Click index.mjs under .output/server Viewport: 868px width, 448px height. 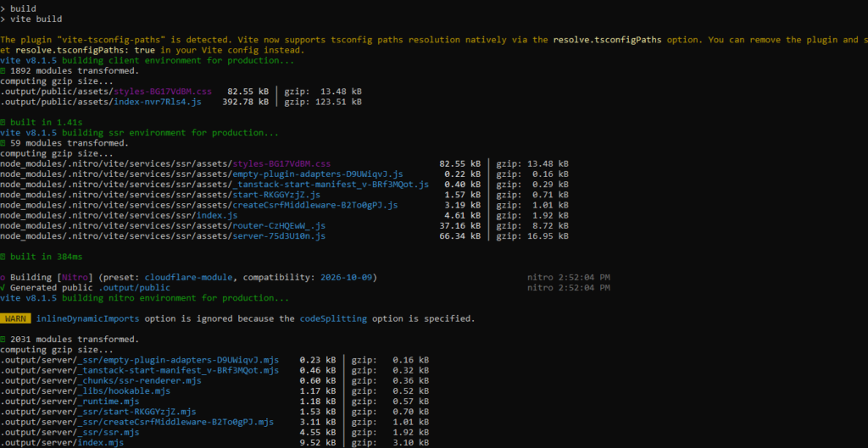[x=101, y=443]
